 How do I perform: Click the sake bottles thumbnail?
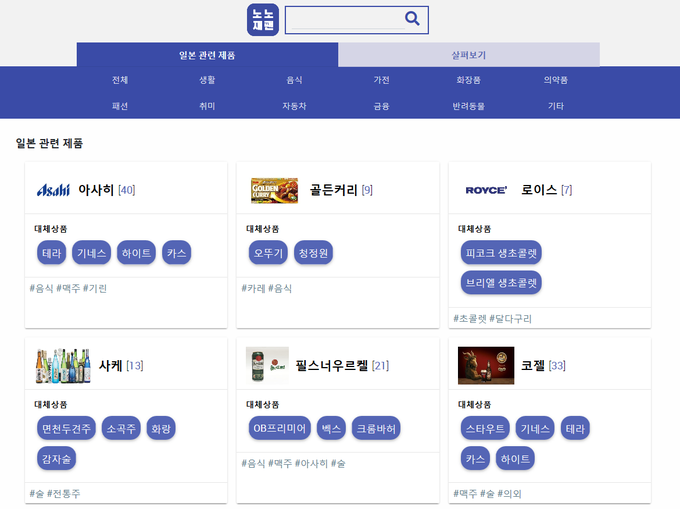tap(63, 365)
